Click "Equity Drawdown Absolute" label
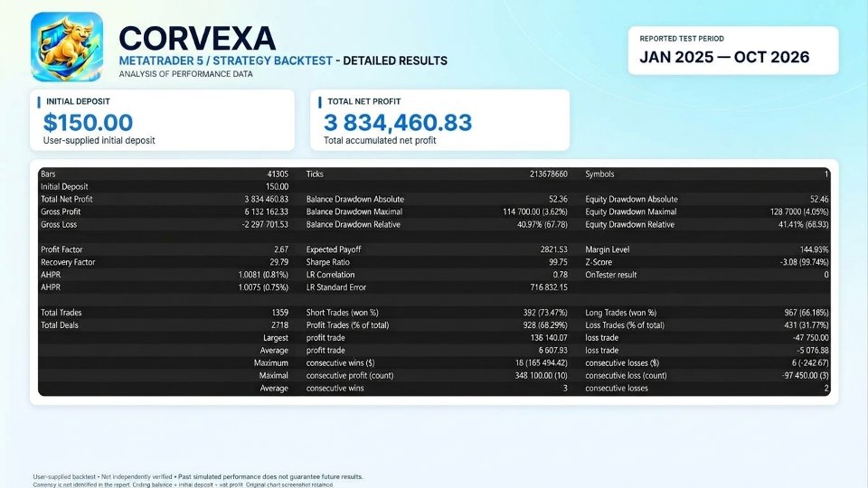Viewport: 868px width, 488px height. tap(631, 199)
